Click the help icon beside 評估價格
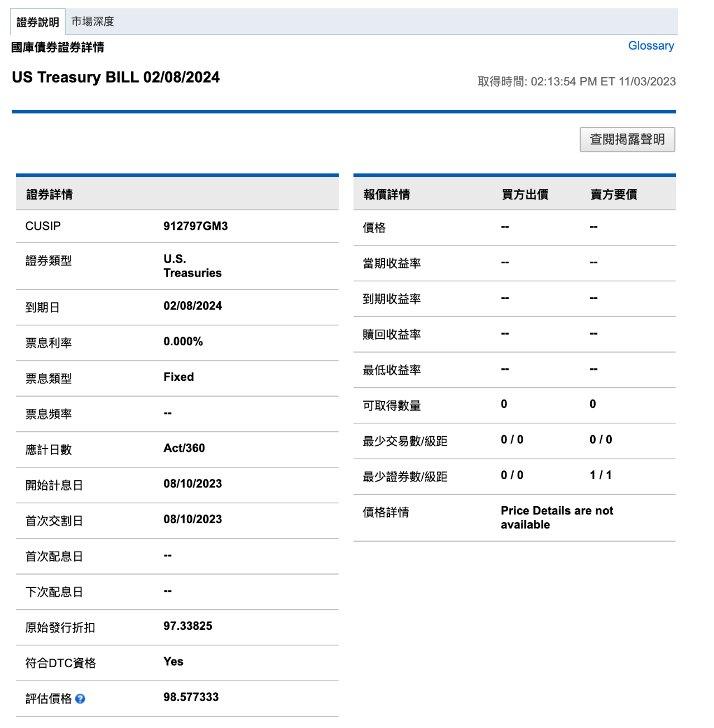714x728 pixels. tap(81, 698)
